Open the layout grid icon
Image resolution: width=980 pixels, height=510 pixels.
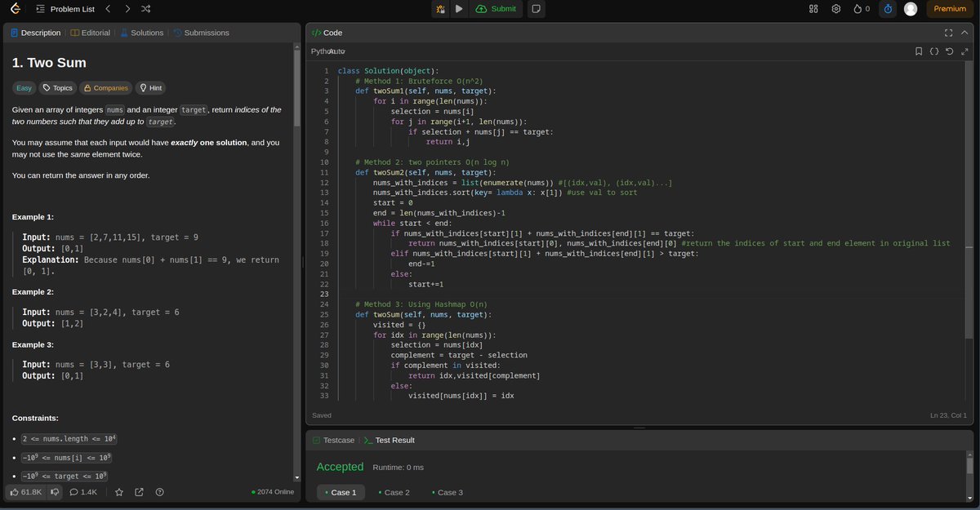point(813,9)
